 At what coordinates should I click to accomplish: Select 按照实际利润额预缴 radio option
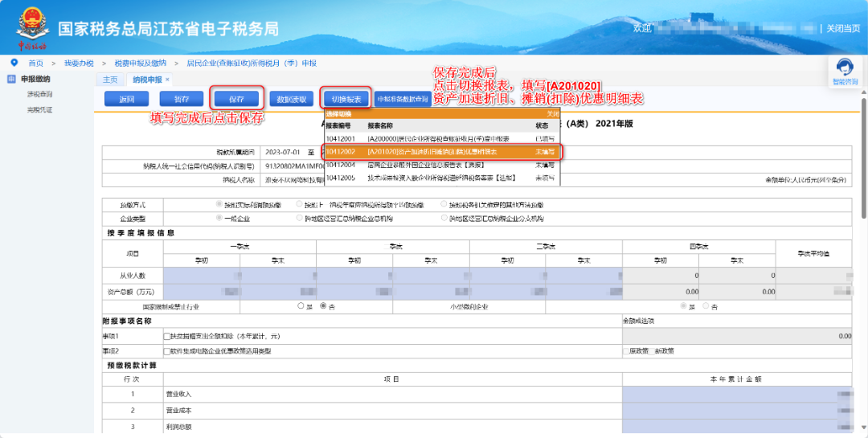(219, 204)
